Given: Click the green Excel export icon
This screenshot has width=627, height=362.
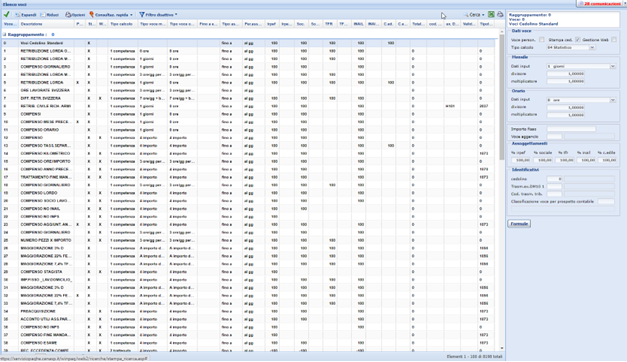Looking at the screenshot, I should click(x=491, y=15).
